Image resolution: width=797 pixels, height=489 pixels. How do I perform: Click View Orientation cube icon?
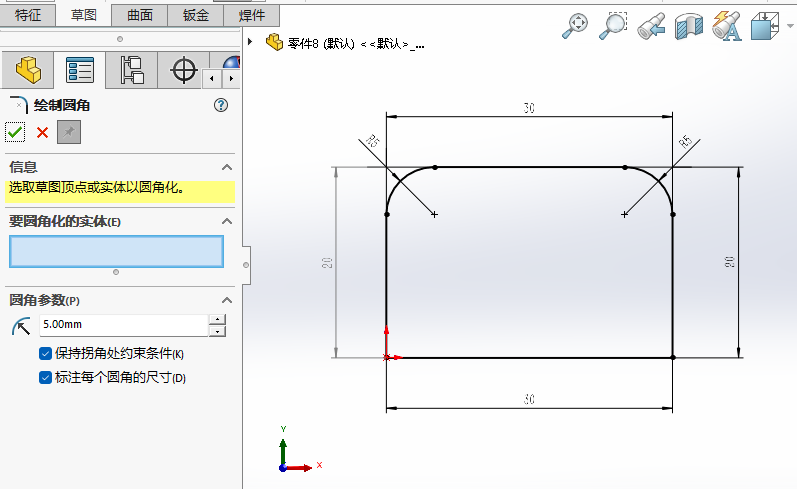point(764,25)
